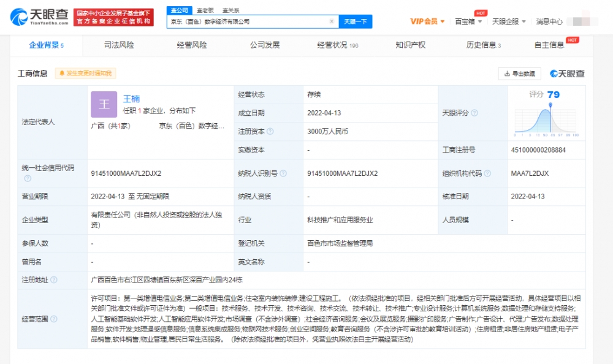Viewport: 613px width, 364px height.
Task: Open the 公司发展 tab
Action: pyautogui.click(x=265, y=45)
